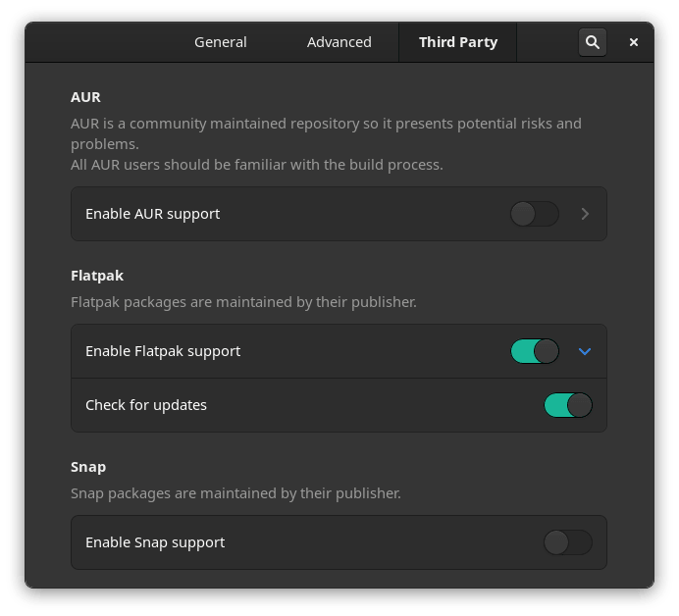The image size is (679, 616).
Task: Click the Snap section heading
Action: point(88,467)
